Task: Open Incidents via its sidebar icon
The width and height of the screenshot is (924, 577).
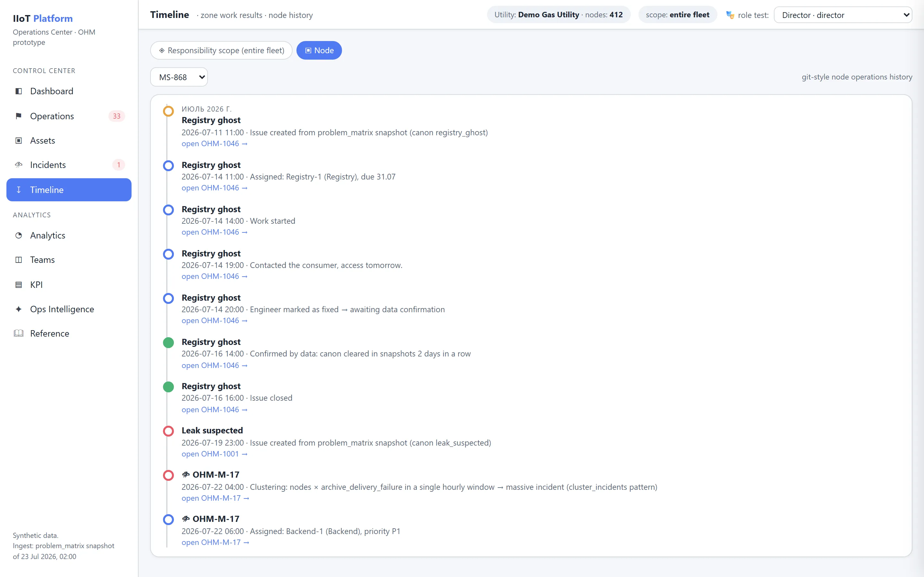Action: coord(18,165)
